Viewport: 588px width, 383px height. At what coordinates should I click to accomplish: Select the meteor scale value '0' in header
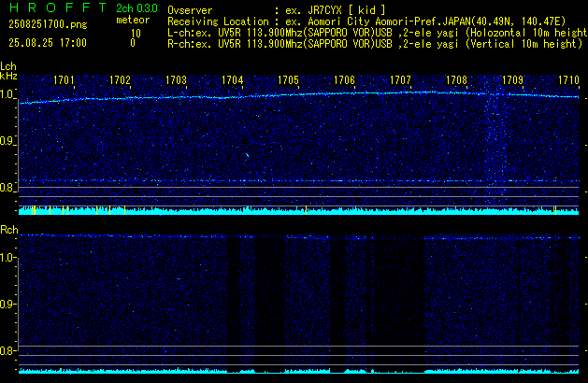pyautogui.click(x=133, y=43)
